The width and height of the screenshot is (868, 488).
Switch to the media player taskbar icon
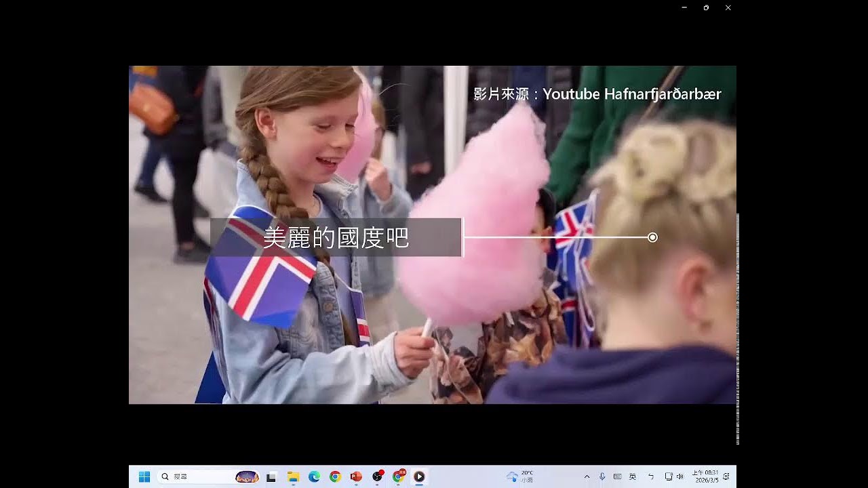419,476
